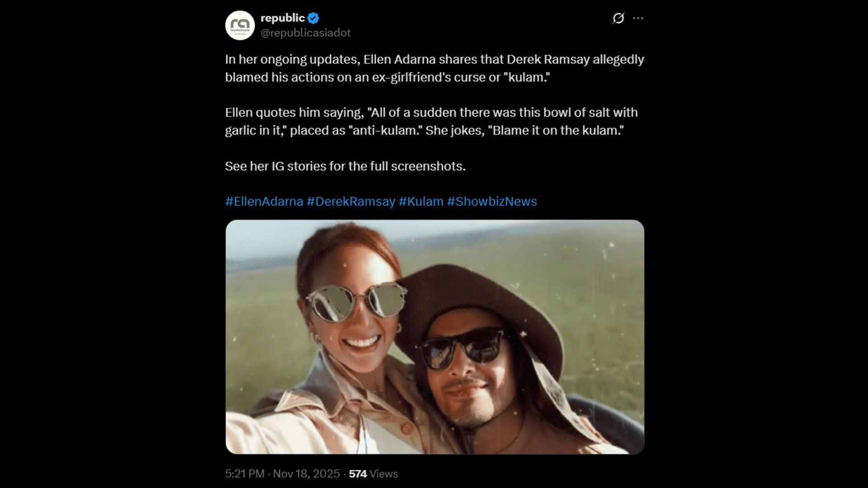
Task: Visit the @republicasiadot handle
Action: point(306,33)
